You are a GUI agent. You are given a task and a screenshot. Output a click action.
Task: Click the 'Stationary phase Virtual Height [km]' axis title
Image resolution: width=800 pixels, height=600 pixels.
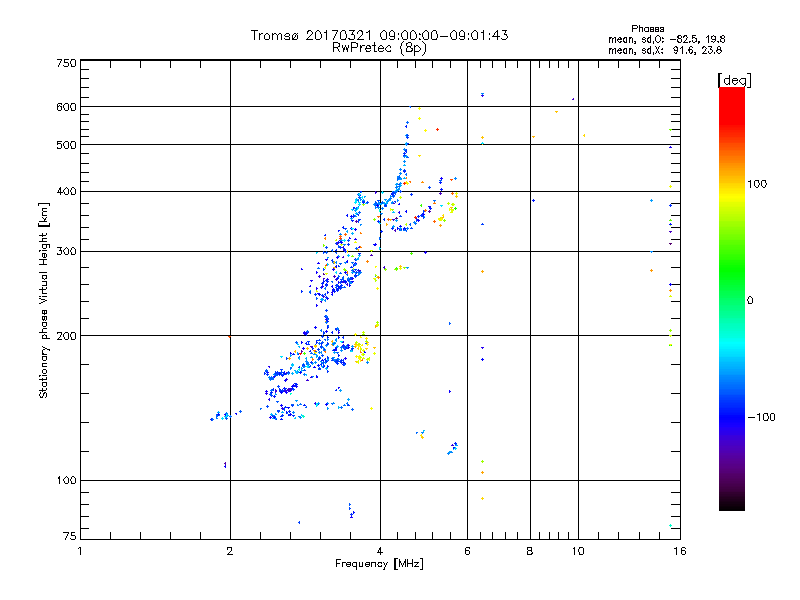43,300
